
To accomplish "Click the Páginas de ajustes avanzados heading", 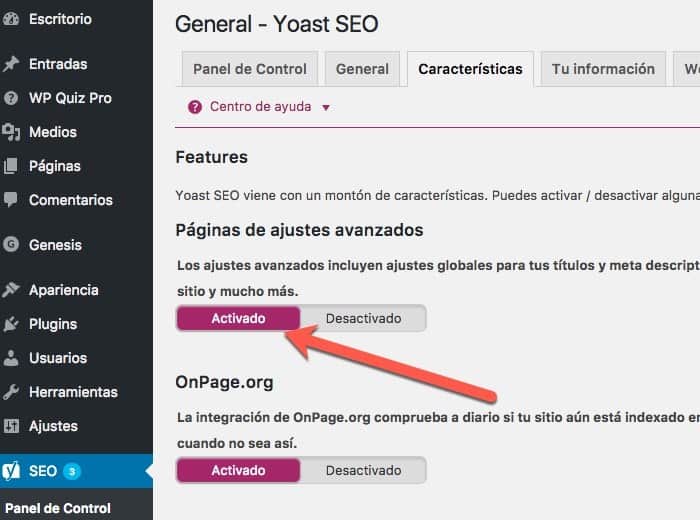I will coord(299,230).
